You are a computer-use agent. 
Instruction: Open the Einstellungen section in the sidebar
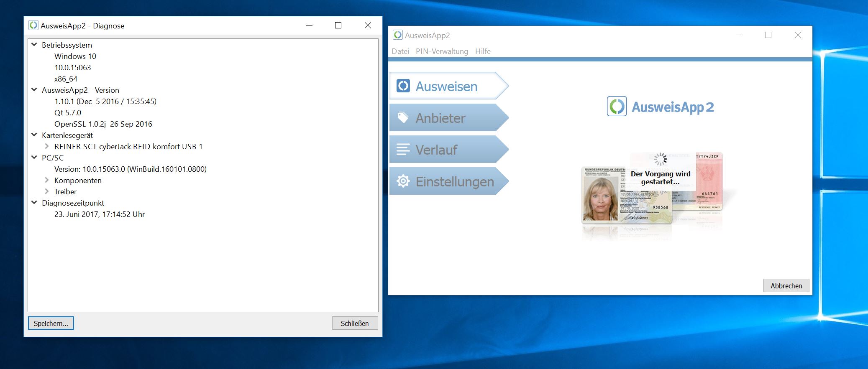(449, 181)
